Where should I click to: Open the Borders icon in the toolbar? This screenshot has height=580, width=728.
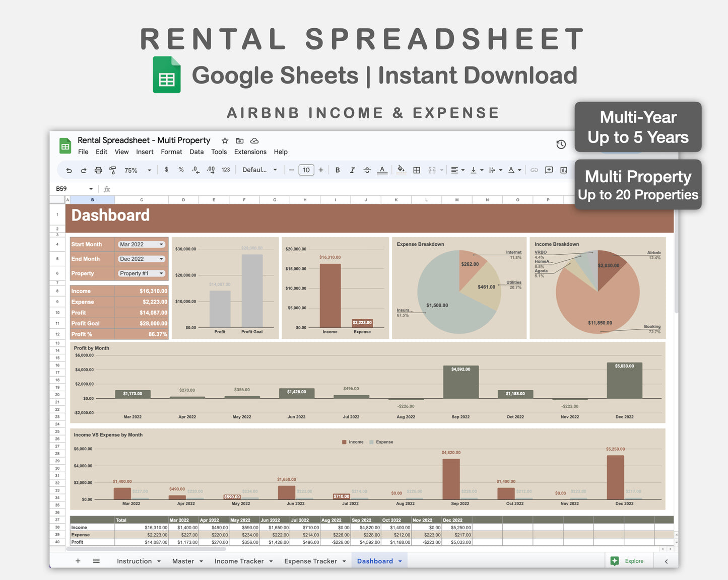[x=417, y=170]
